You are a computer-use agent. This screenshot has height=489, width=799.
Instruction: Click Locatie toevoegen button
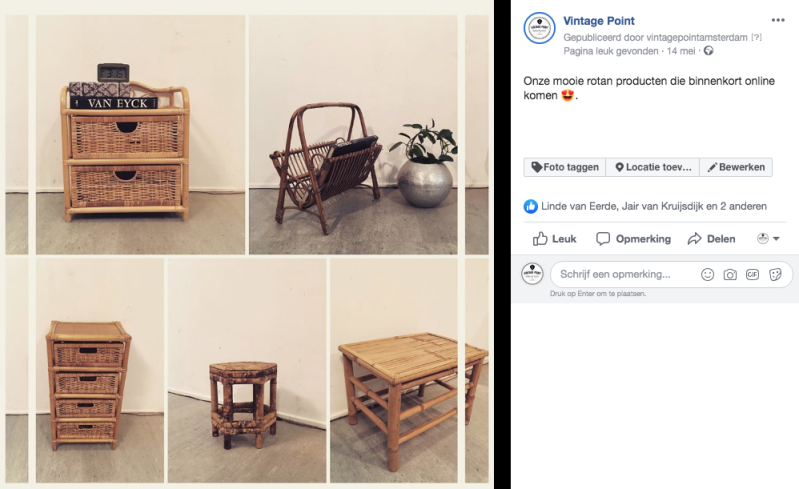point(653,167)
